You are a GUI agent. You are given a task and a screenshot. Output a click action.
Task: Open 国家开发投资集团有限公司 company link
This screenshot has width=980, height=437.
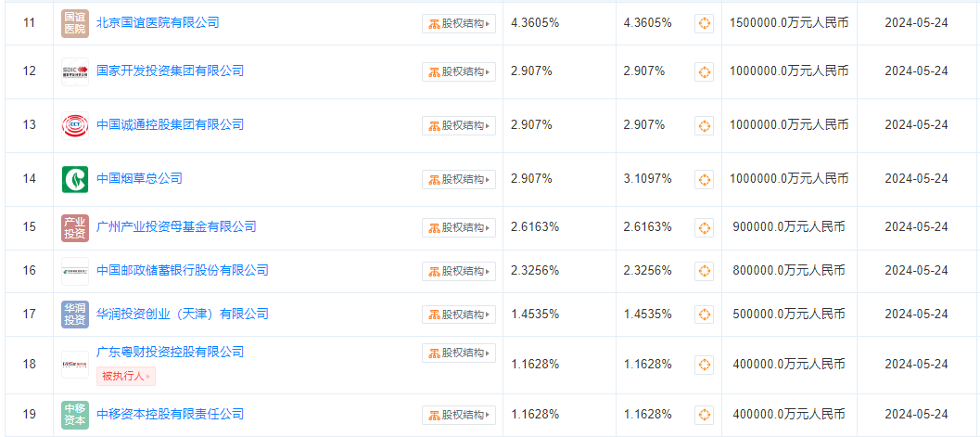170,71
